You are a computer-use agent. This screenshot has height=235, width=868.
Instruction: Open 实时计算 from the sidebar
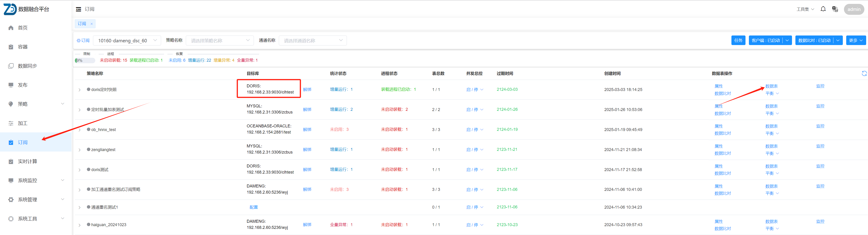[x=27, y=162]
